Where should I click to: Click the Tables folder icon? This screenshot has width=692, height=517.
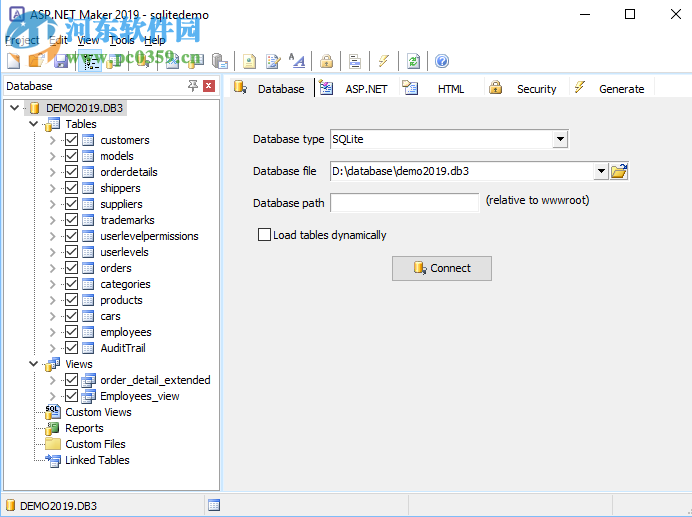[x=53, y=124]
